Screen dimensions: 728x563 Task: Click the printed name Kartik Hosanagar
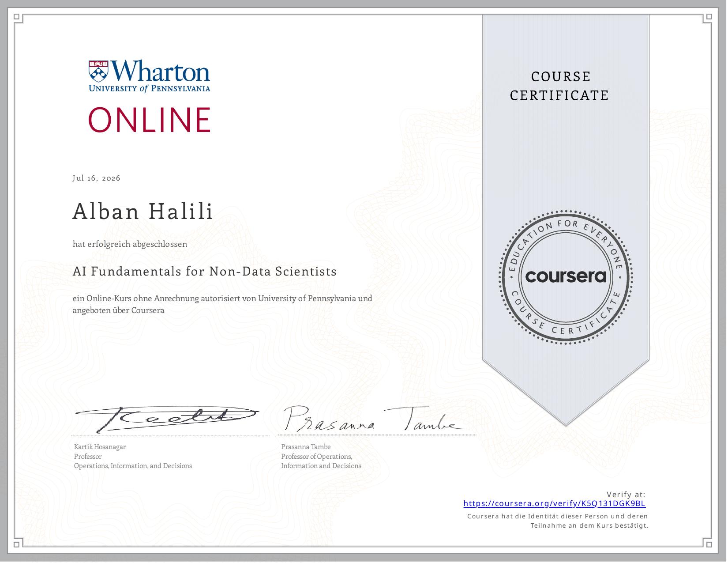(x=100, y=447)
